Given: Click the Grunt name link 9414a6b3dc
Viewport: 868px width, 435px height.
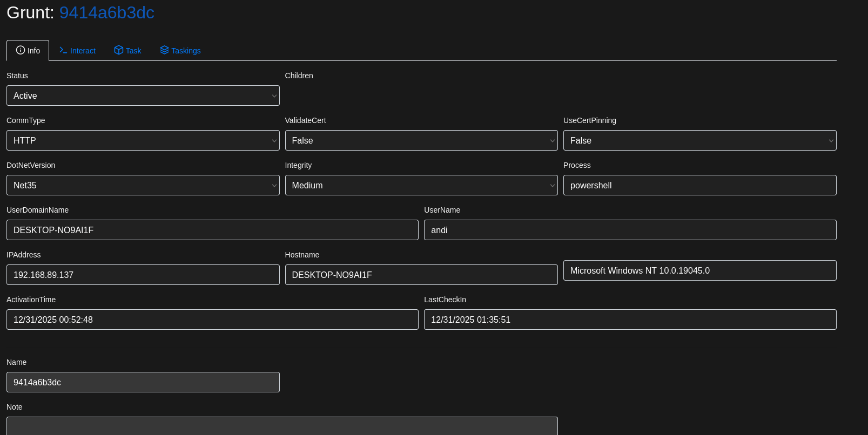Looking at the screenshot, I should (106, 12).
